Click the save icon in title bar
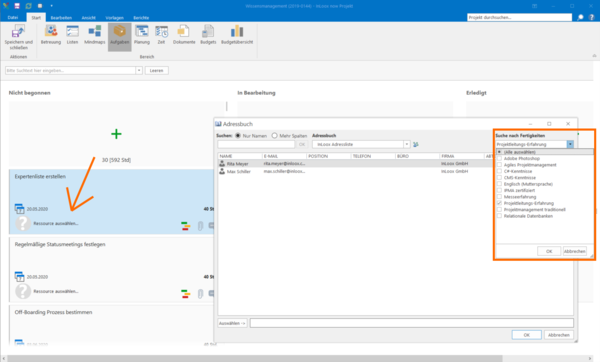Screen dimensions: 600x362 17,6
